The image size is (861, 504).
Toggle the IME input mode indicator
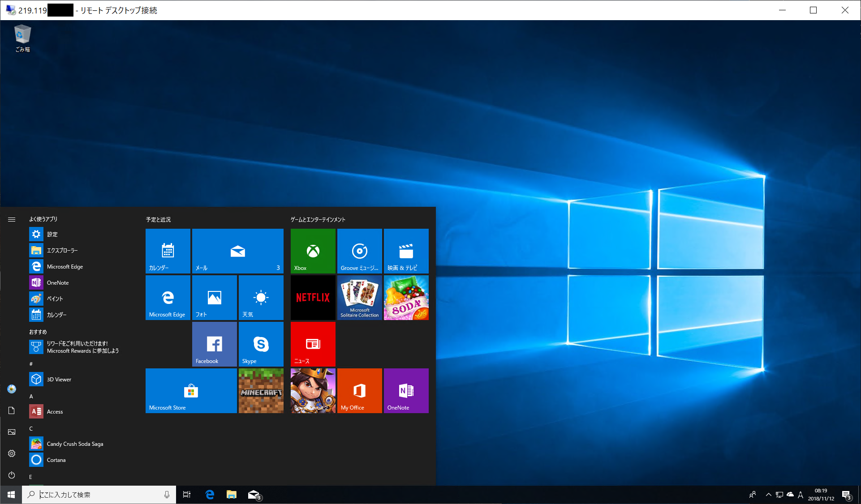[x=800, y=495]
